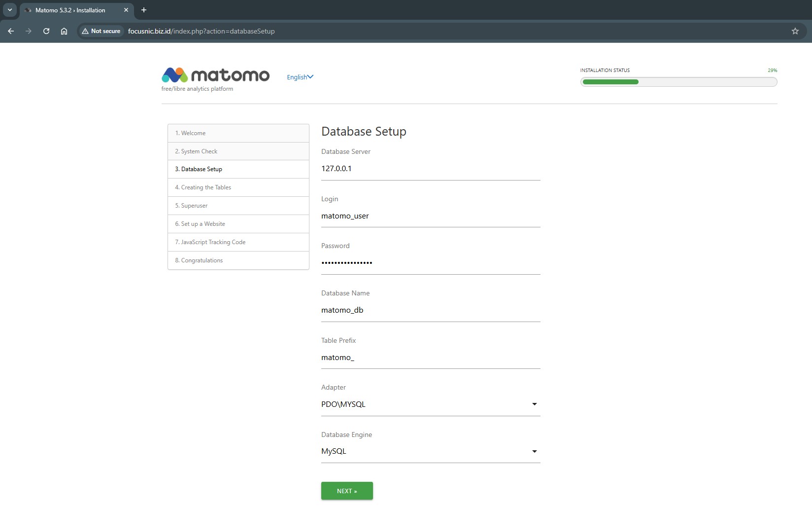Click the Table Prefix field
The width and height of the screenshot is (812, 507).
[x=430, y=358]
